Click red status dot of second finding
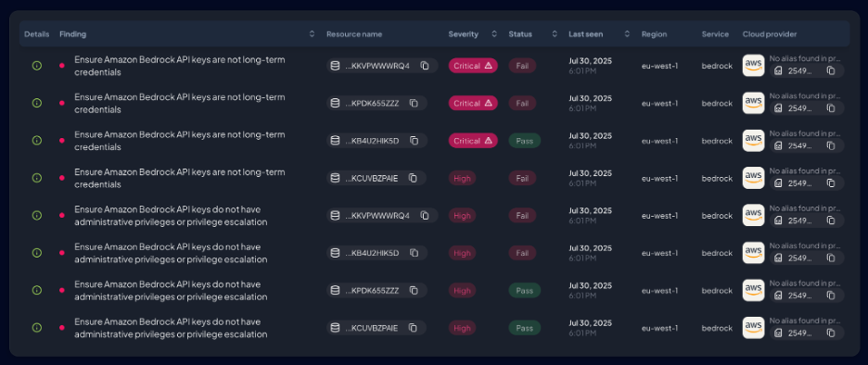Viewport: 868px width, 365px height. click(61, 104)
